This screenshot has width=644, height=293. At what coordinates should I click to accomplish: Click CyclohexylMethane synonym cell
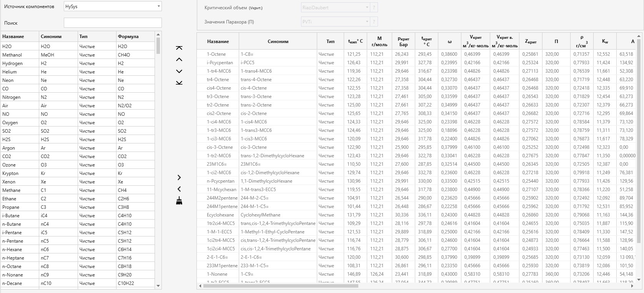[x=278, y=215]
